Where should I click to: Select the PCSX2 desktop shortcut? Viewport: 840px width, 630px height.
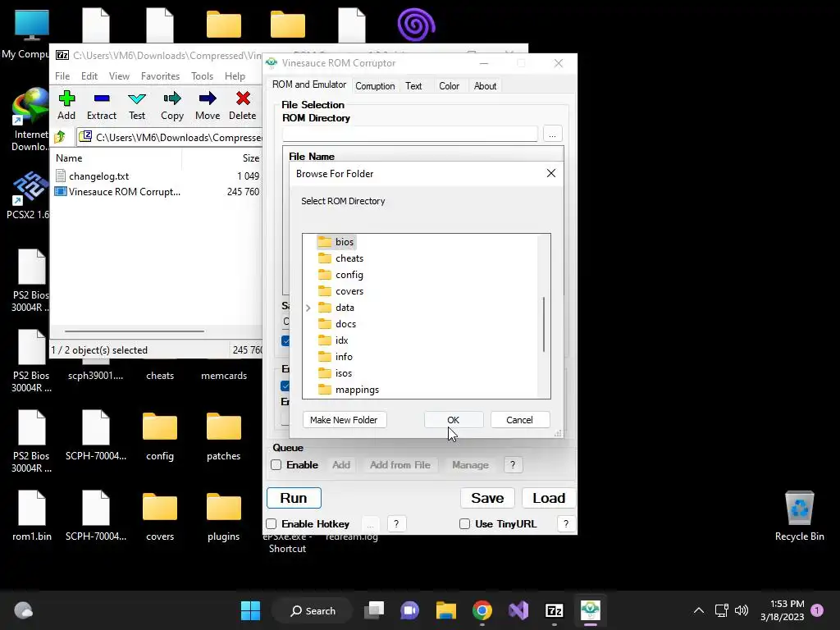pos(30,195)
